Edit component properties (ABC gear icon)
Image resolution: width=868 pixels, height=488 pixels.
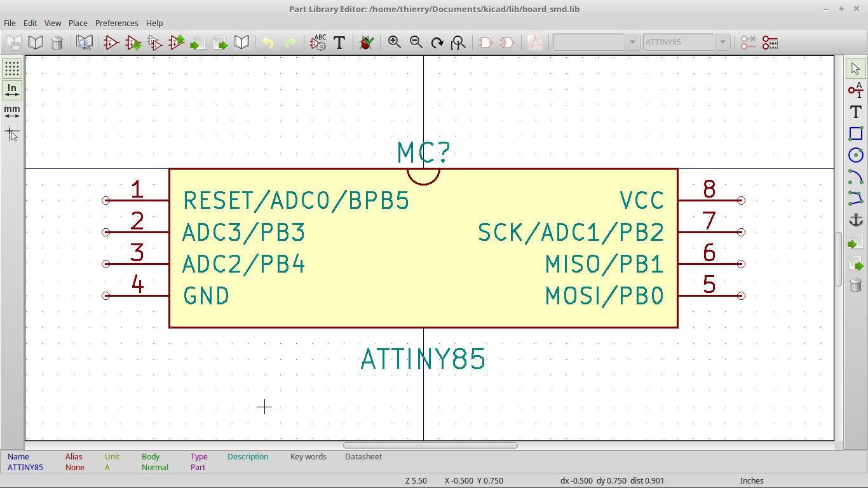click(x=318, y=43)
